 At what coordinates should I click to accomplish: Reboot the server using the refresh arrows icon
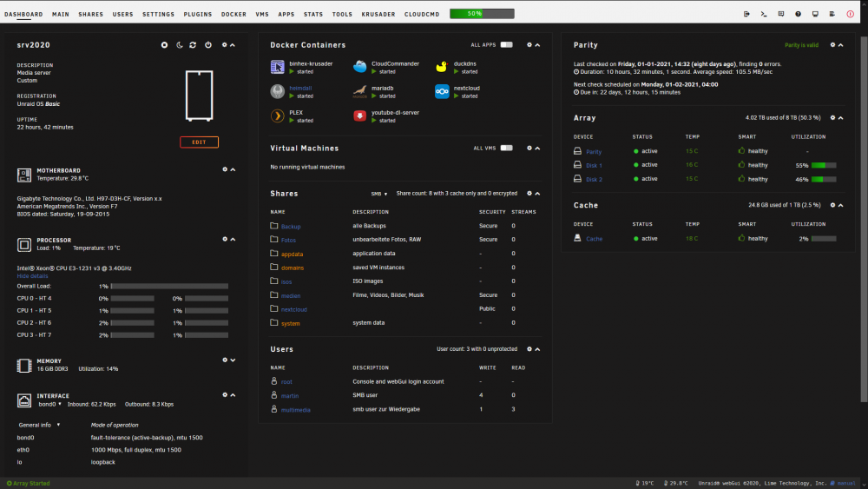coord(193,45)
